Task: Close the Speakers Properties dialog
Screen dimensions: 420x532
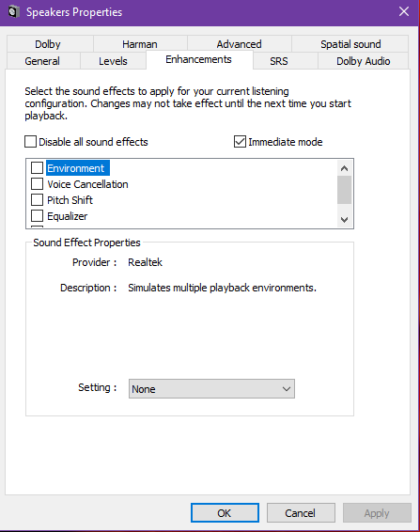Action: tap(404, 12)
